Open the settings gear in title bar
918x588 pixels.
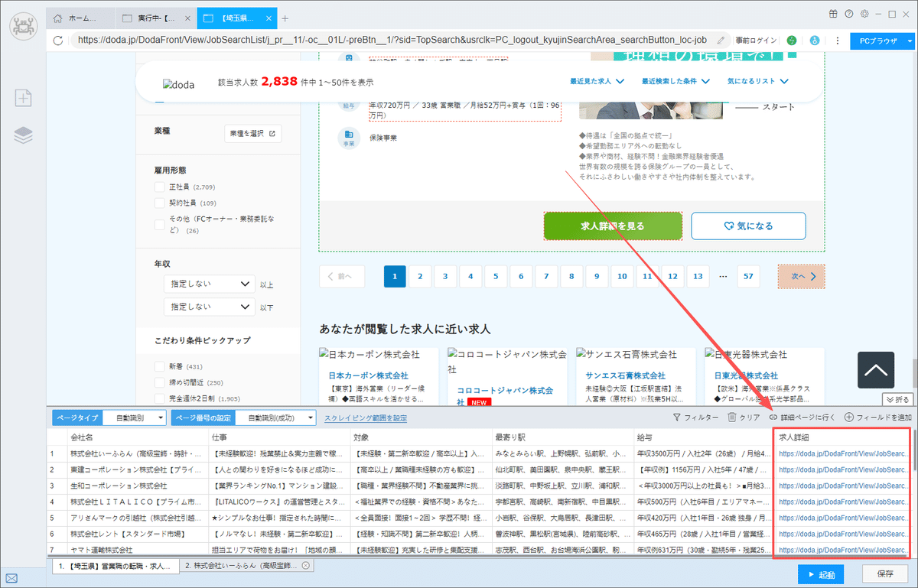864,14
